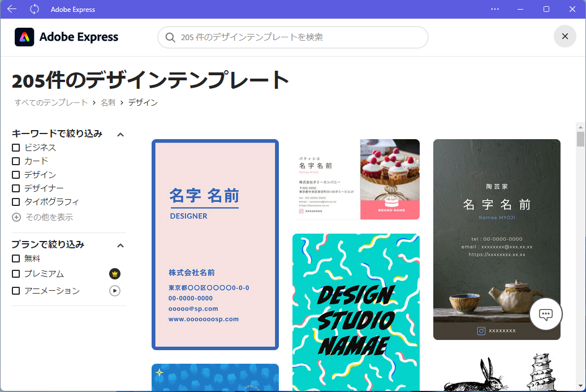Open the three-dots more options menu

495,9
